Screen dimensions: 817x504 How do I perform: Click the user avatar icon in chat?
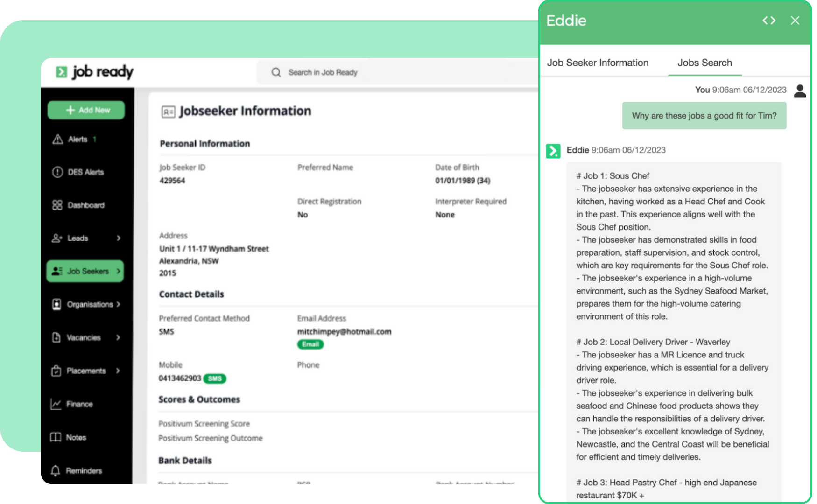pyautogui.click(x=800, y=91)
